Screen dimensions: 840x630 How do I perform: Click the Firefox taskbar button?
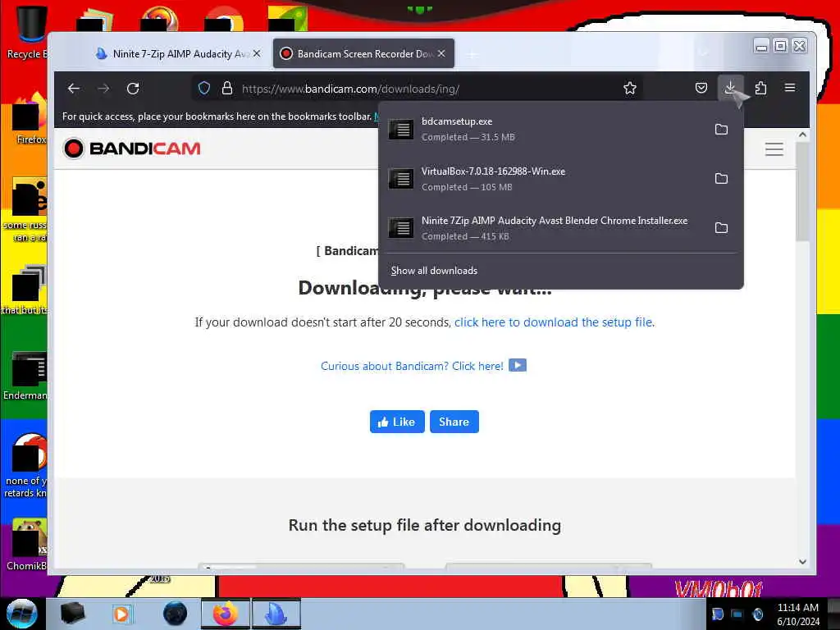pyautogui.click(x=226, y=614)
